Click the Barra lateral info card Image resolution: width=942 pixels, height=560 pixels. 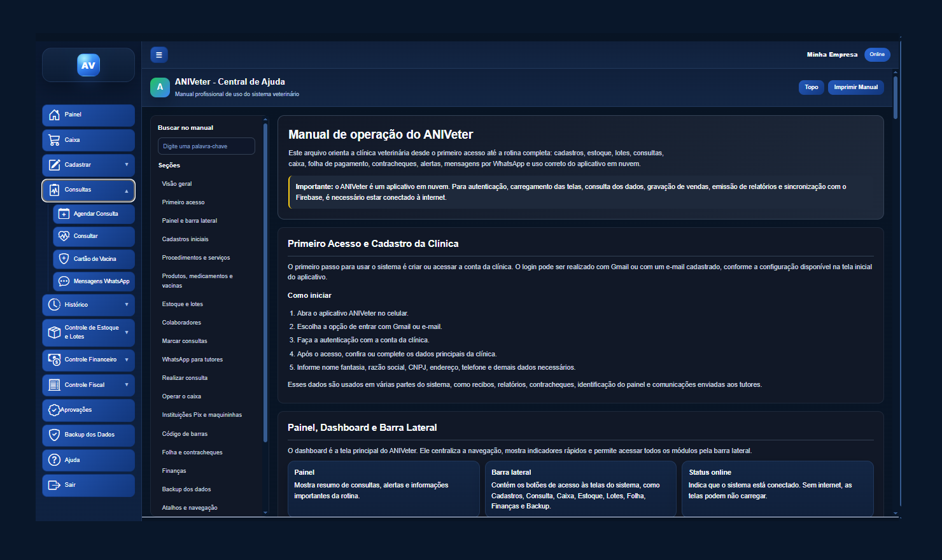tap(580, 489)
